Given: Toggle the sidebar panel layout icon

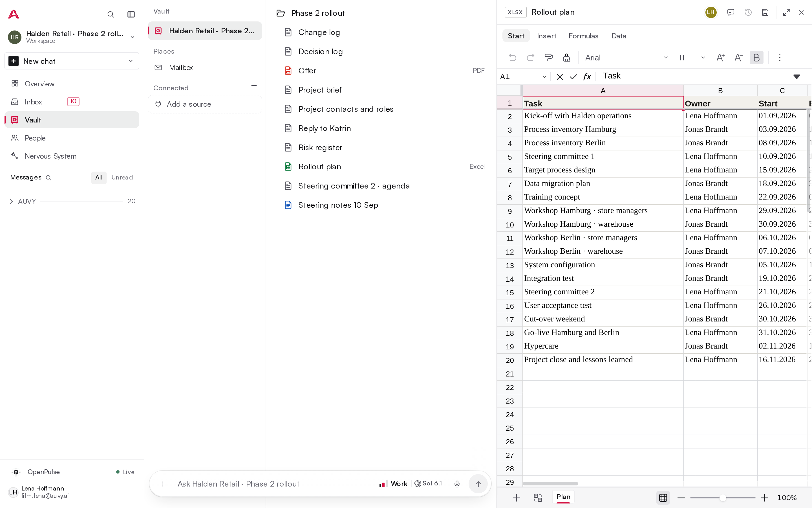Looking at the screenshot, I should click(x=131, y=14).
